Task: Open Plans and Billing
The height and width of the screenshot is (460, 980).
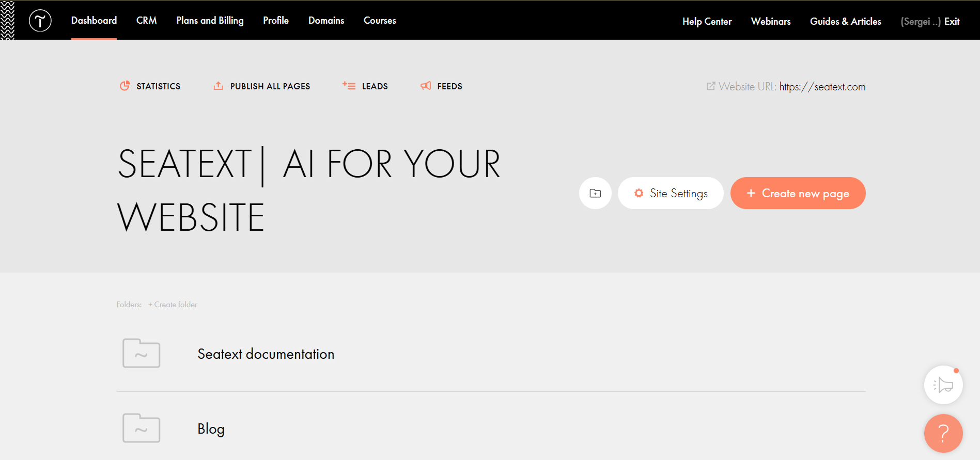Action: [210, 21]
